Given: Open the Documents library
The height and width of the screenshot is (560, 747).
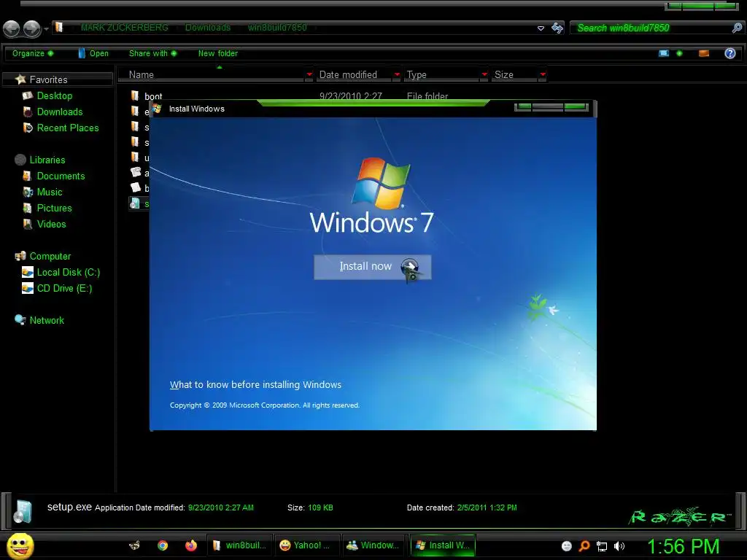Looking at the screenshot, I should (x=61, y=176).
